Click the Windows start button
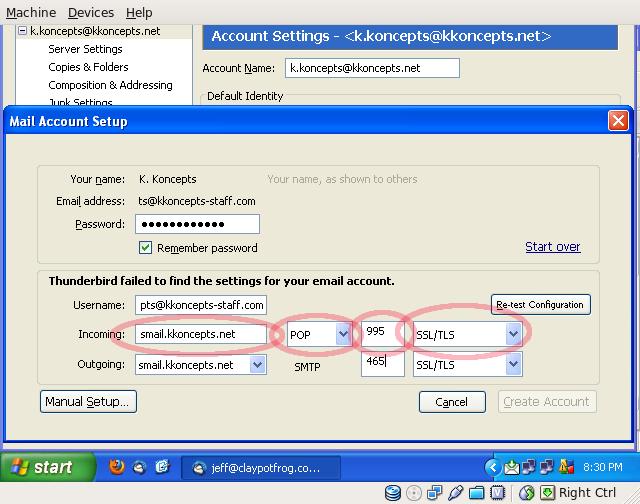The image size is (640, 504). pos(48,467)
